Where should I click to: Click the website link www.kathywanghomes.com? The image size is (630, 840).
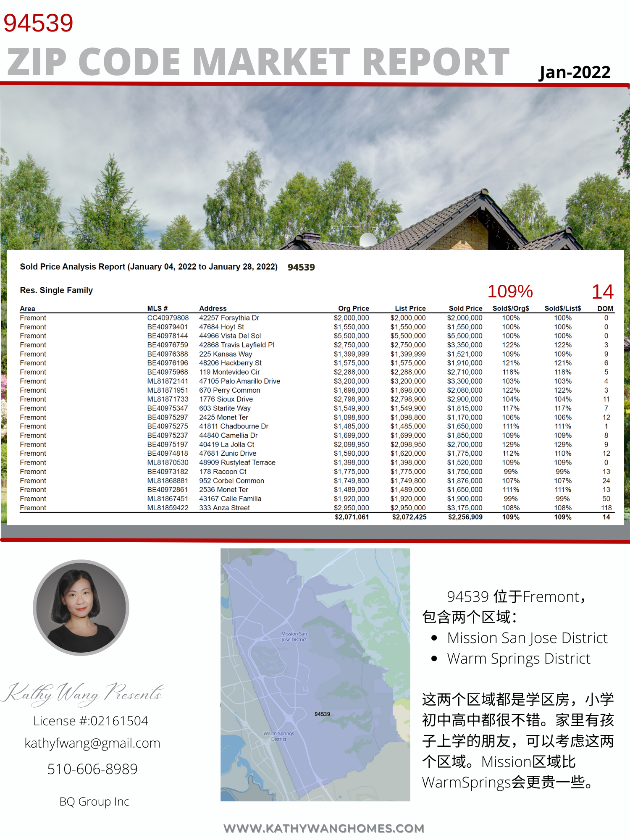[324, 828]
